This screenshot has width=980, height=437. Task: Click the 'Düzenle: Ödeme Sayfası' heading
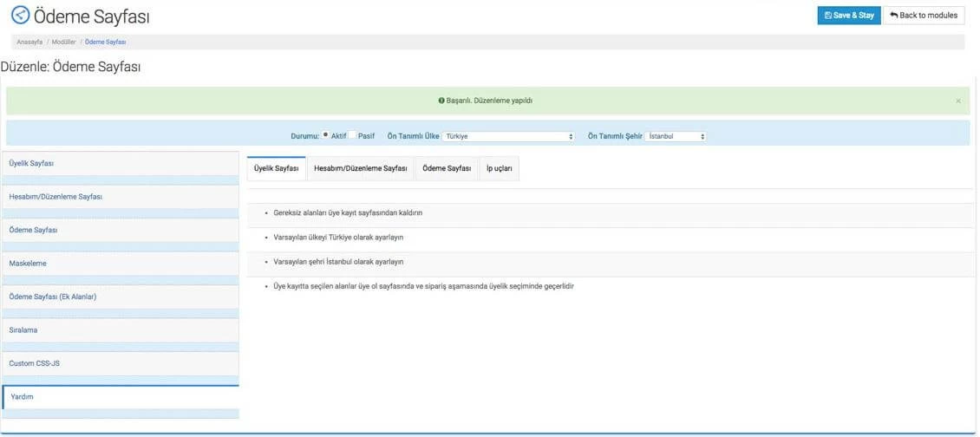(70, 67)
